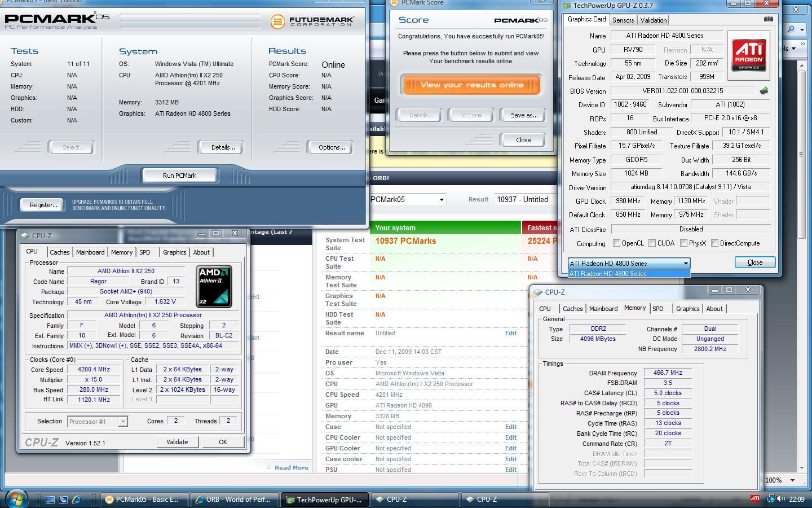Click the clock showing 22:09
Screen dimensions: 812x508
[x=797, y=499]
